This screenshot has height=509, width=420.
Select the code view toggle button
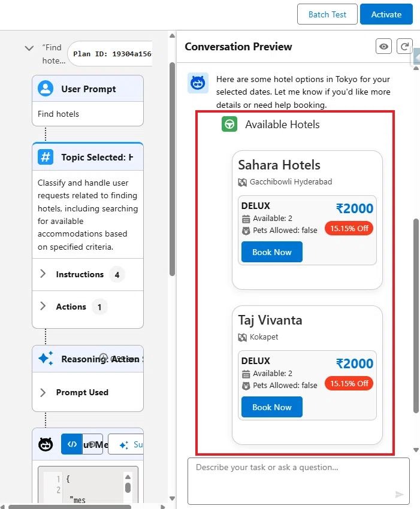click(72, 444)
